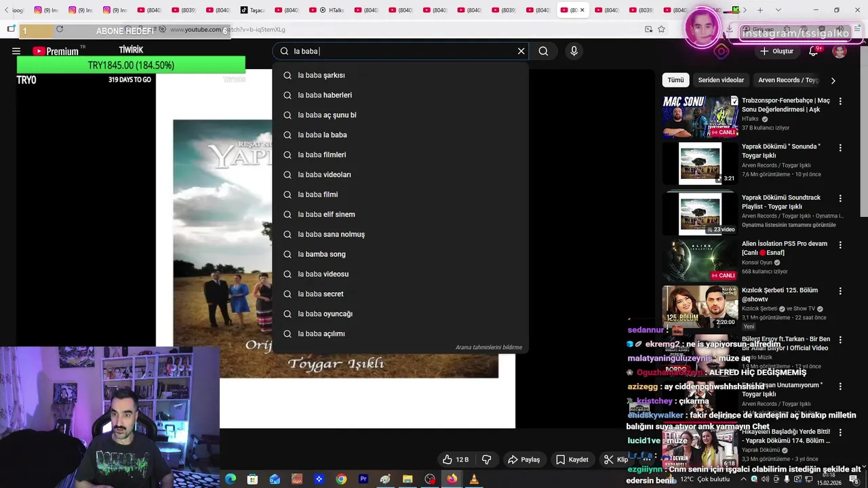Screen dimensions: 868x488
Task: Select suggestion 'la baba aç şunu bi'
Action: tap(400, 115)
